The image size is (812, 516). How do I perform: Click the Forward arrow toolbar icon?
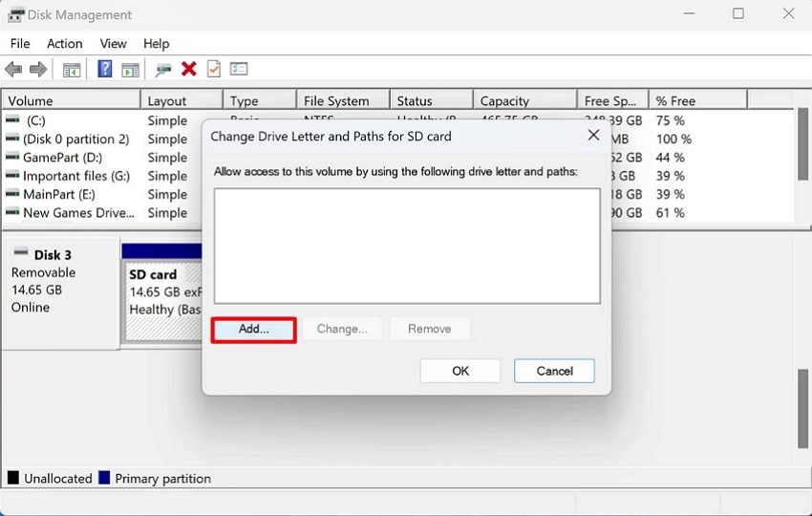tap(38, 69)
